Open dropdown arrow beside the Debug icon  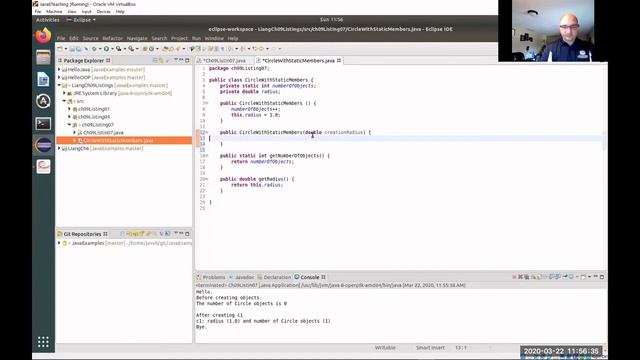(100, 49)
